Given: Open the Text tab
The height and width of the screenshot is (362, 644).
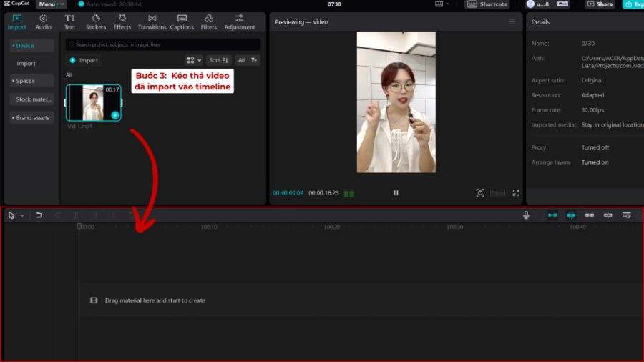Looking at the screenshot, I should tap(70, 22).
